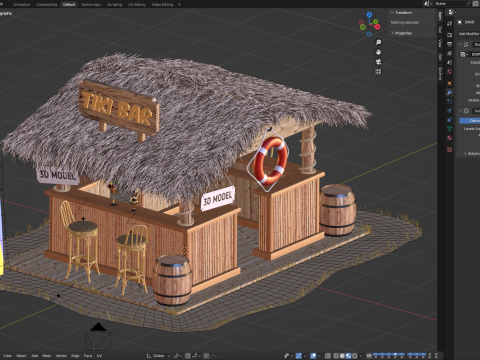The width and height of the screenshot is (480, 360).
Task: Open the Global transform orientation dropdown
Action: 158,356
